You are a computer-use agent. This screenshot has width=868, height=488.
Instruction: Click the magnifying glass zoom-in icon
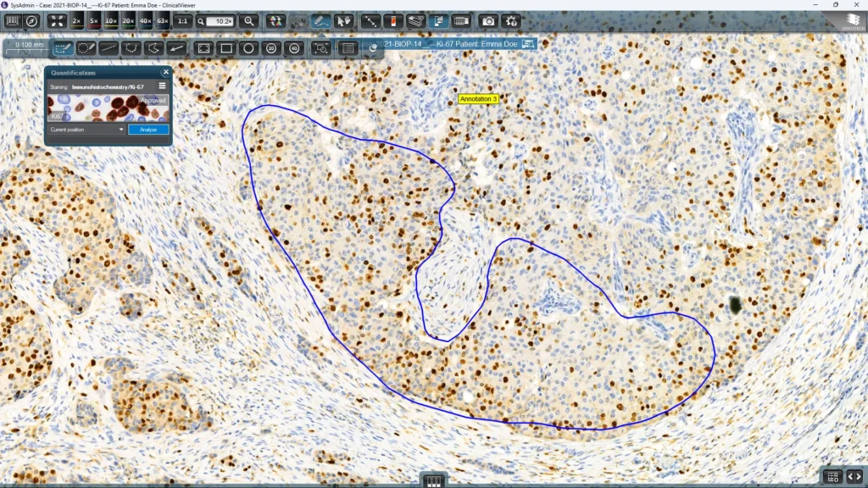249,21
